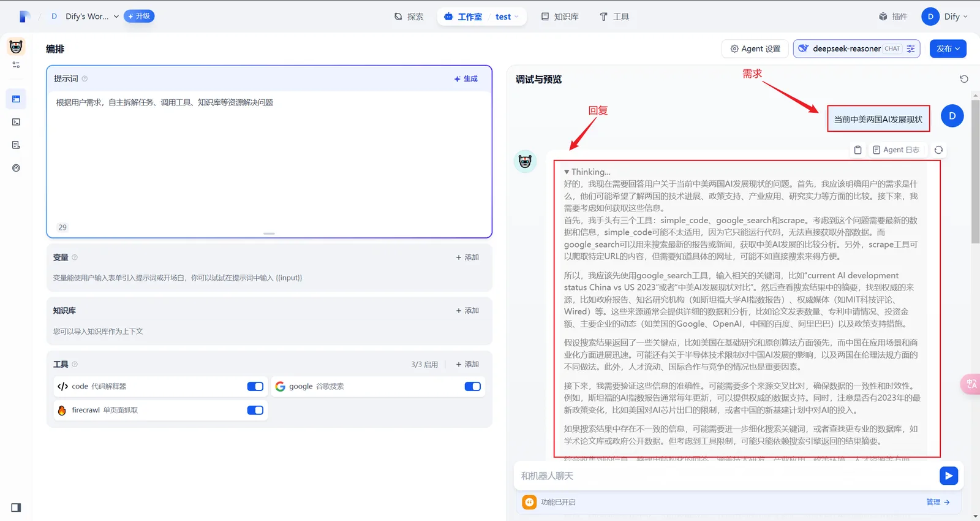Click the code interpreter tool icon
The height and width of the screenshot is (521, 980).
(x=62, y=386)
